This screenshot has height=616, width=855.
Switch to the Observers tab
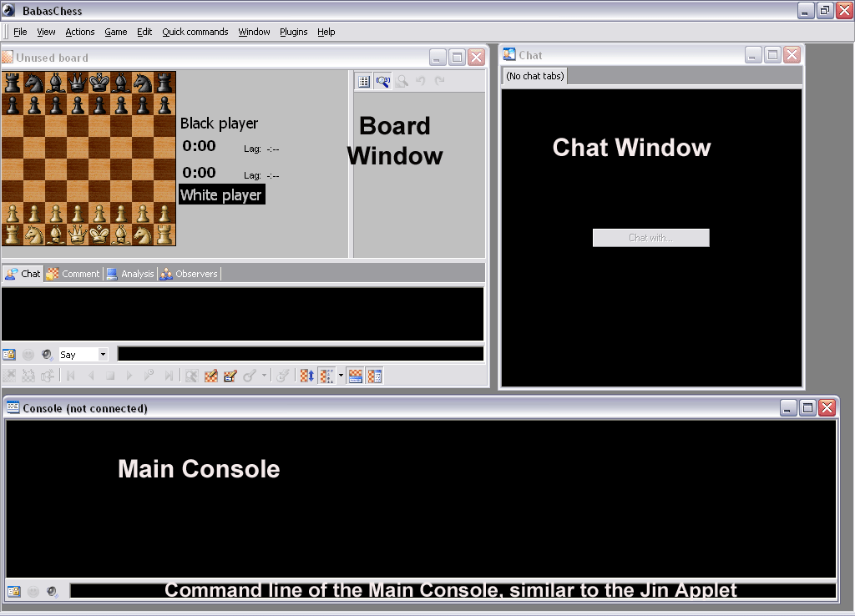click(x=189, y=274)
